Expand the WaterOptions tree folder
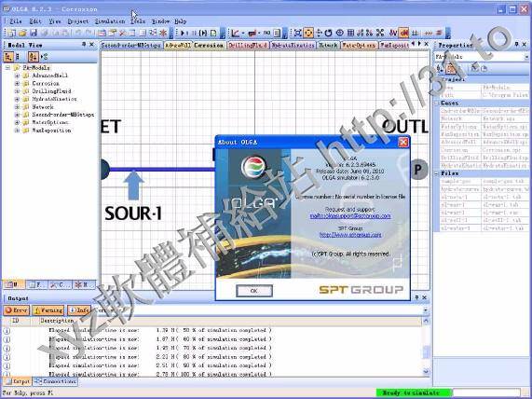This screenshot has width=532, height=399. (17, 122)
